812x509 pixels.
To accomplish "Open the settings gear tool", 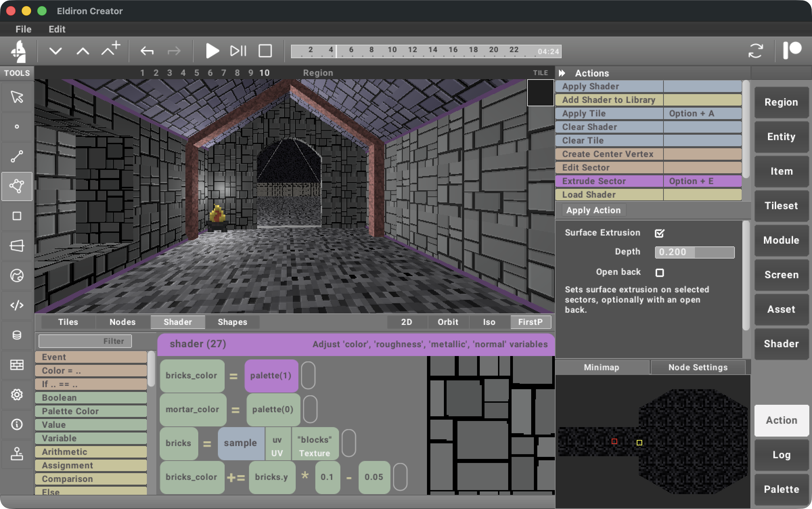I will pos(17,395).
